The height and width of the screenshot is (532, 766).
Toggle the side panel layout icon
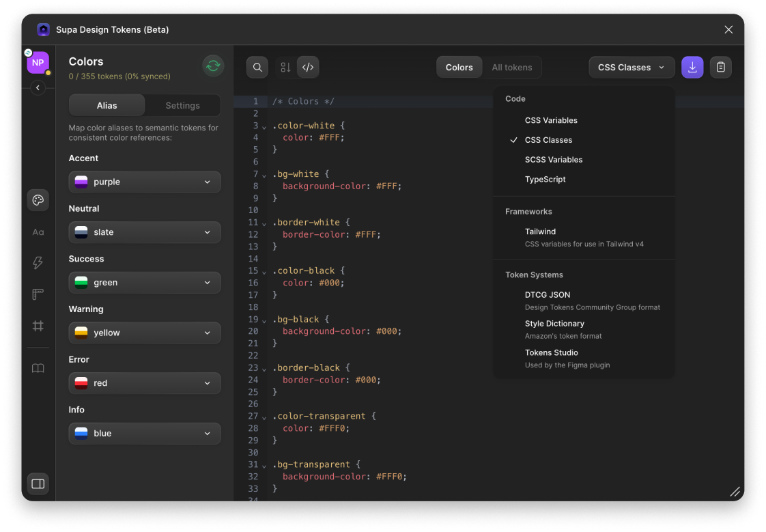click(38, 484)
